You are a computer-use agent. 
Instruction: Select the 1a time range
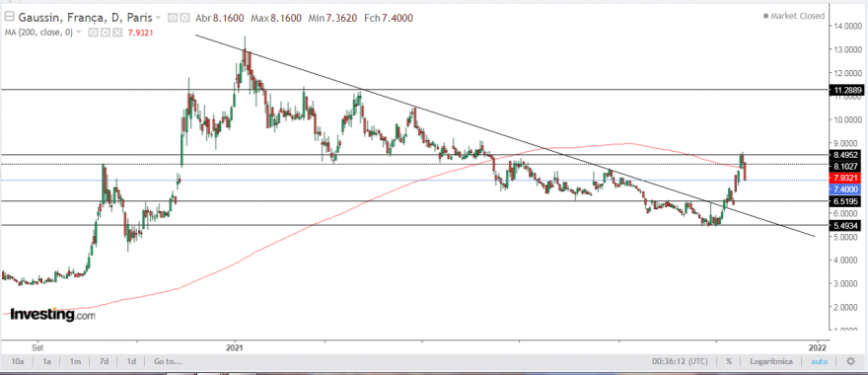coord(47,361)
